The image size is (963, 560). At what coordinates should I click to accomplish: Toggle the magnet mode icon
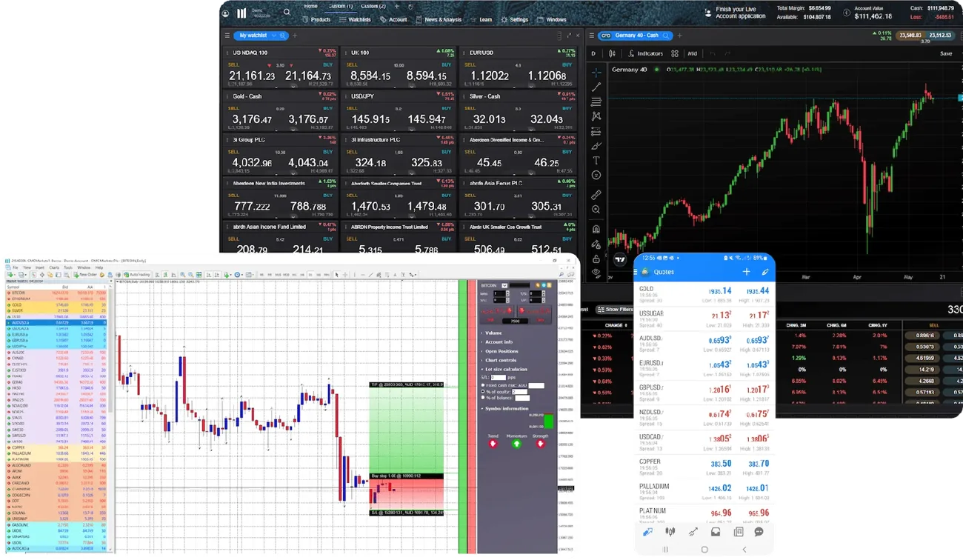click(596, 229)
